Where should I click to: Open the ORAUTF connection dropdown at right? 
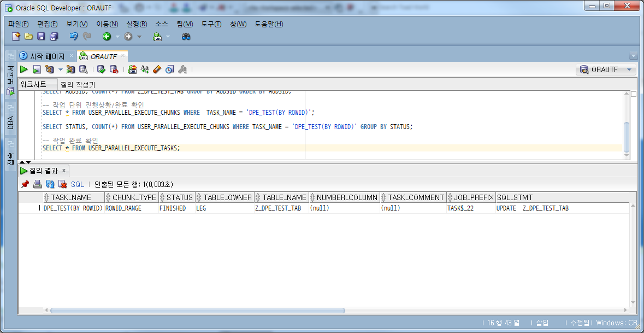tap(606, 70)
